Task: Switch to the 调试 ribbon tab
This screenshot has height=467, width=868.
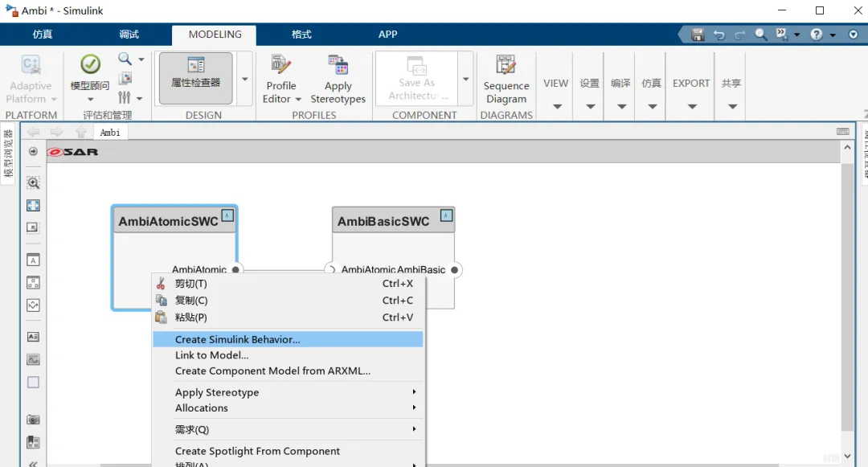Action: pyautogui.click(x=129, y=35)
